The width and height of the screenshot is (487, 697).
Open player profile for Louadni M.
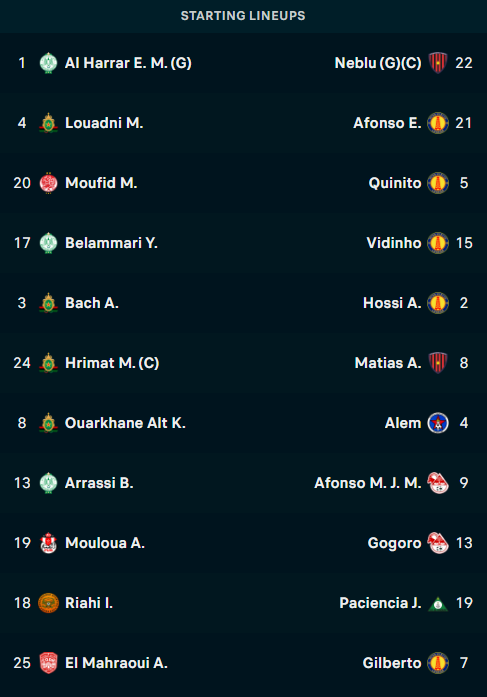tap(104, 123)
